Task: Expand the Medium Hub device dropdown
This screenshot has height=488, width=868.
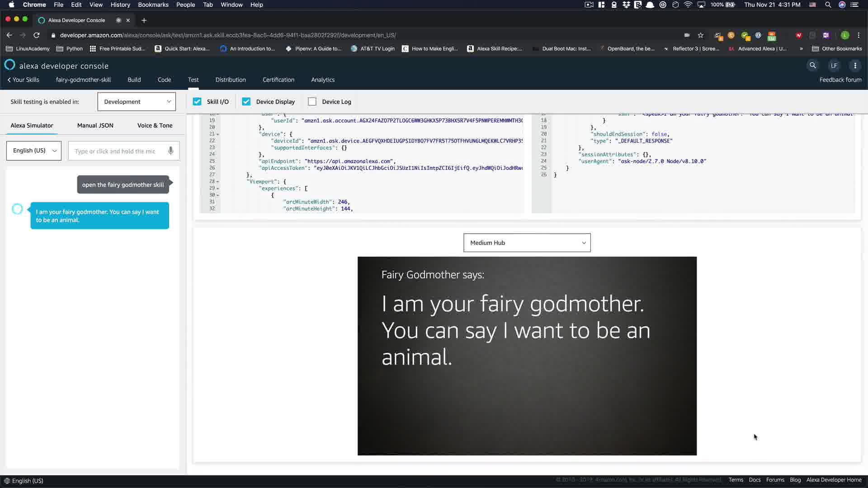Action: point(527,243)
